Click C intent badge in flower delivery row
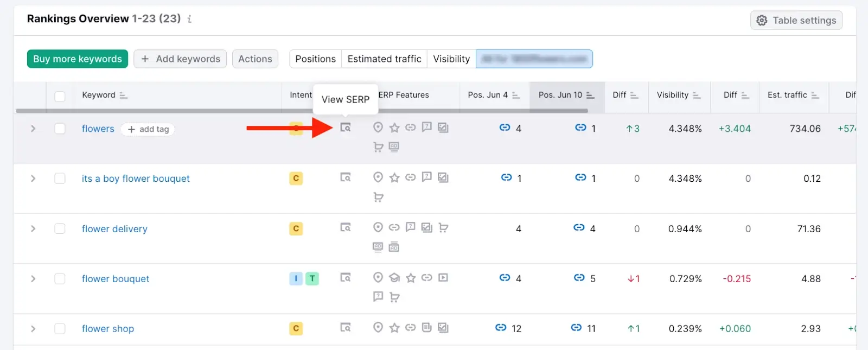This screenshot has height=350, width=868. point(296,228)
